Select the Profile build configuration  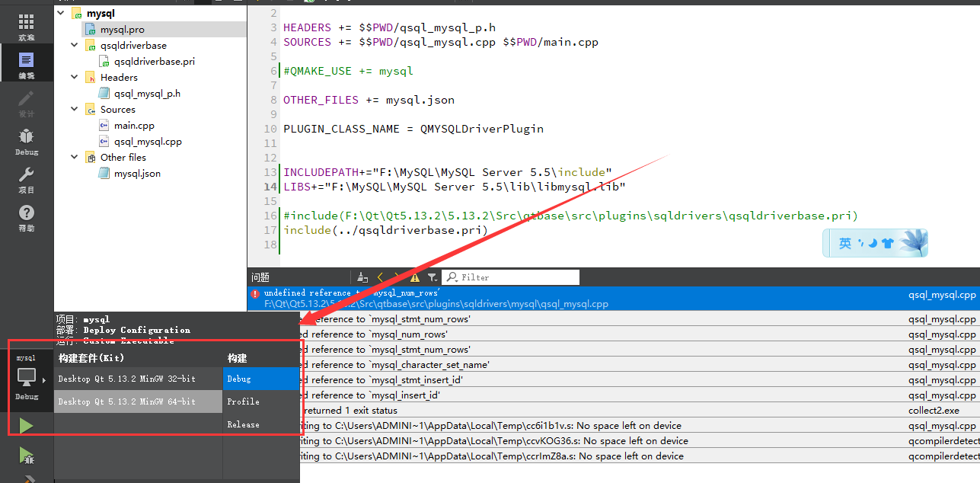click(243, 401)
